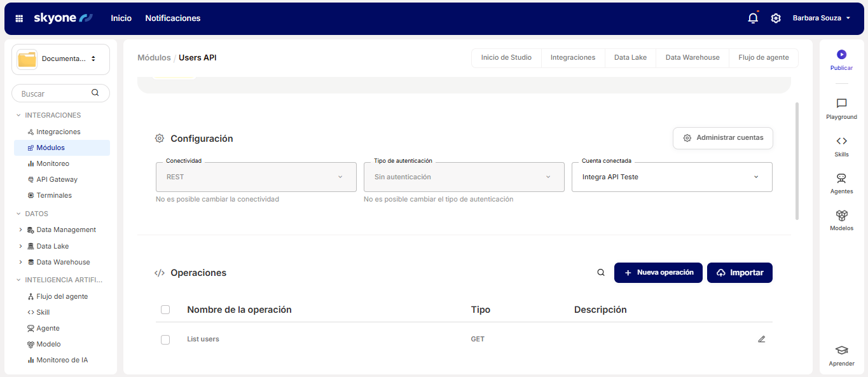
Task: Go to the Integraciones tab
Action: click(x=572, y=58)
